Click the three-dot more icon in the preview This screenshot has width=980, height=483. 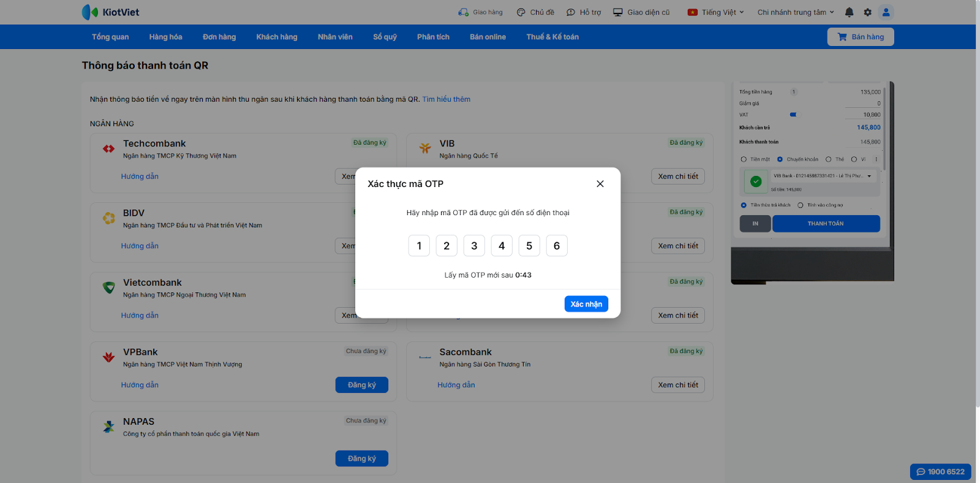pos(876,159)
